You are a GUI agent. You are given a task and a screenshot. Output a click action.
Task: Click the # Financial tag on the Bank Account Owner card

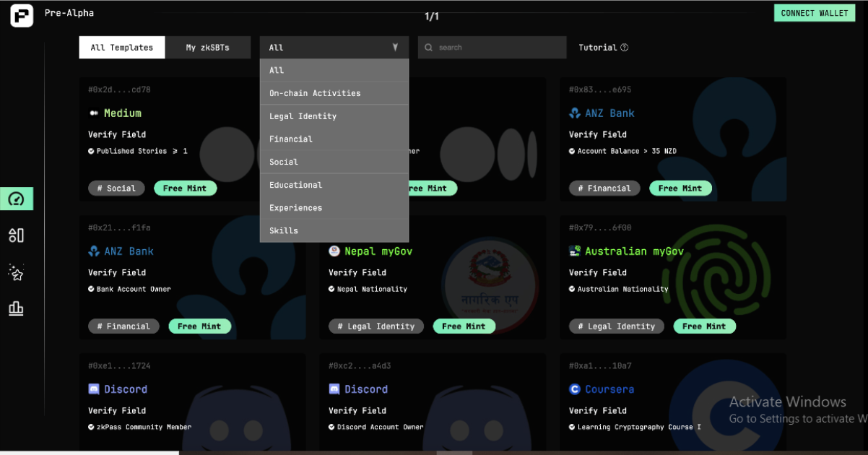pyautogui.click(x=123, y=326)
